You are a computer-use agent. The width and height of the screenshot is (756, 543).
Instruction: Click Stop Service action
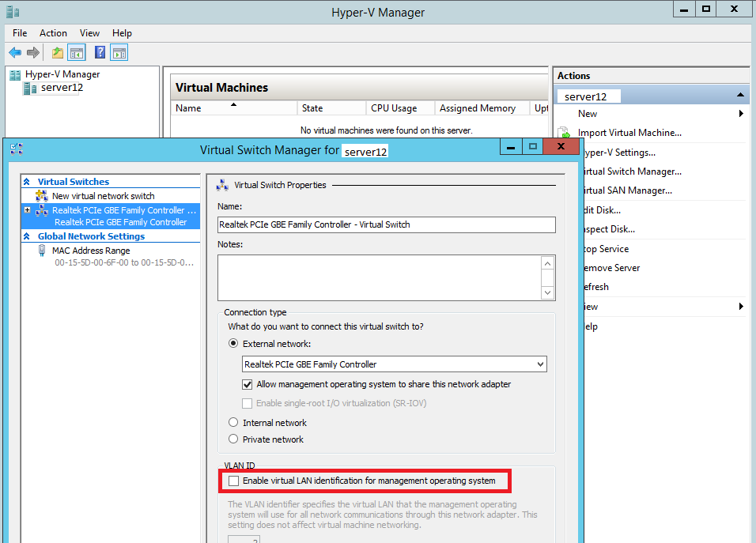(x=606, y=249)
